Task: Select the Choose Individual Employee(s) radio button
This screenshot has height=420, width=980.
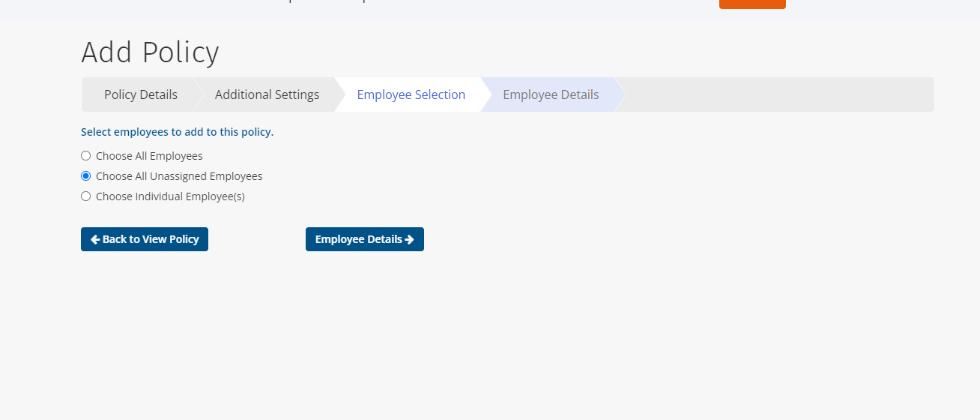Action: (85, 196)
